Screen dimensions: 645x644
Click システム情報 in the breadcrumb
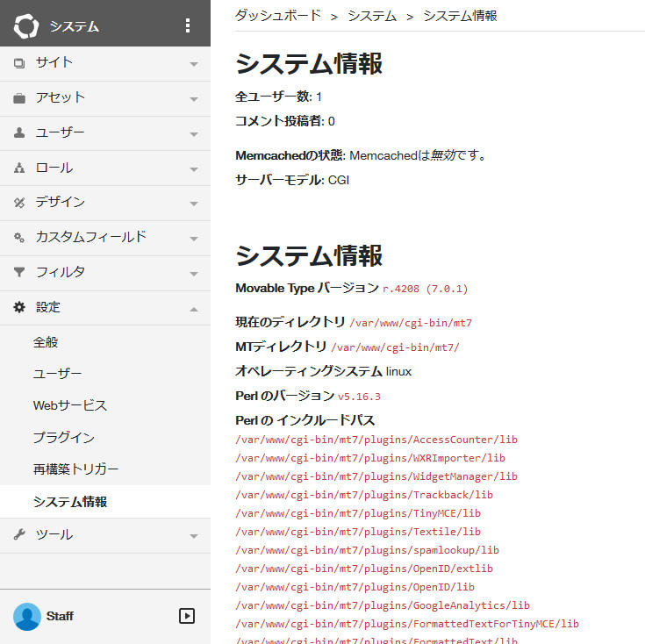click(x=460, y=16)
